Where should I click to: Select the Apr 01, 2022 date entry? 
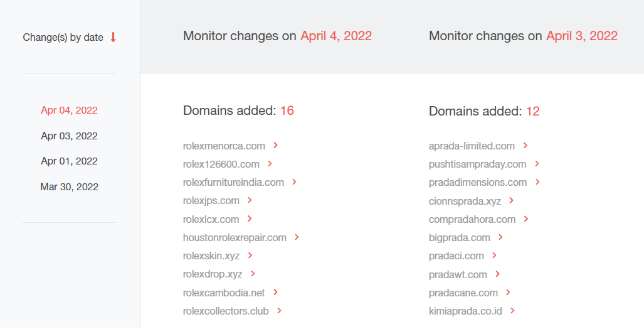[69, 161]
